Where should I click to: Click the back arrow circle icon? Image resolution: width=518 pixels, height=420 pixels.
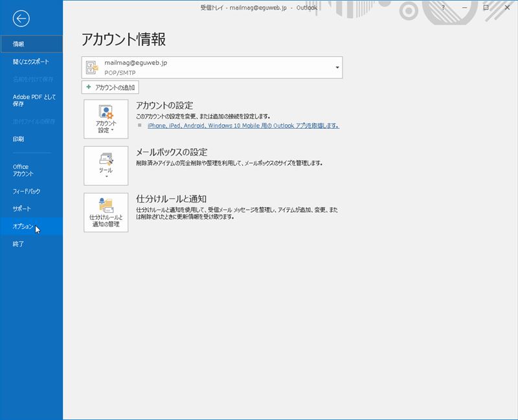click(21, 19)
